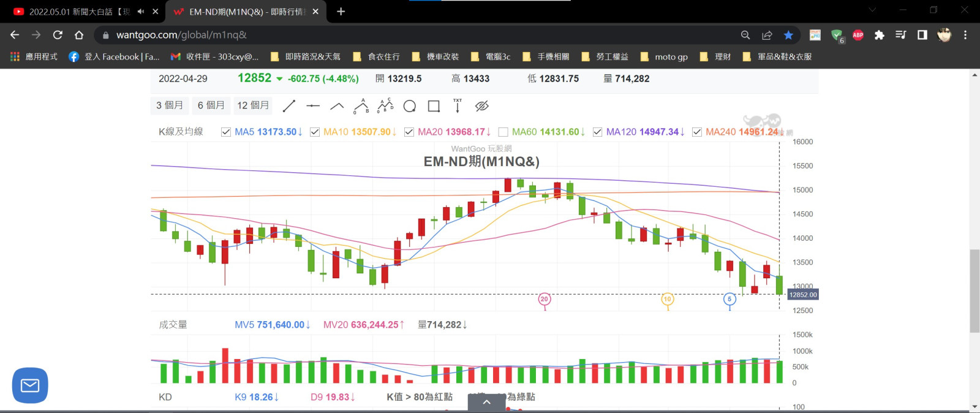Select the 0-A-B wave pattern tool
This screenshot has height=413, width=980.
pos(361,106)
